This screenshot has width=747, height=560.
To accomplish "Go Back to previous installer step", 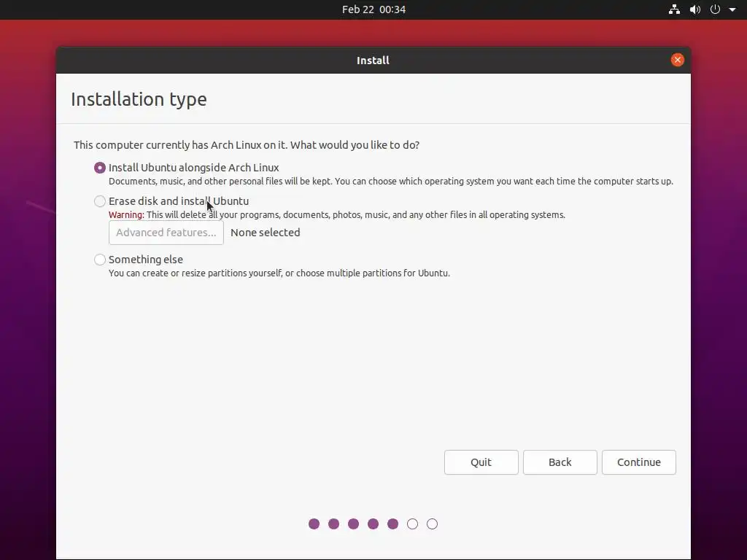I will (560, 462).
